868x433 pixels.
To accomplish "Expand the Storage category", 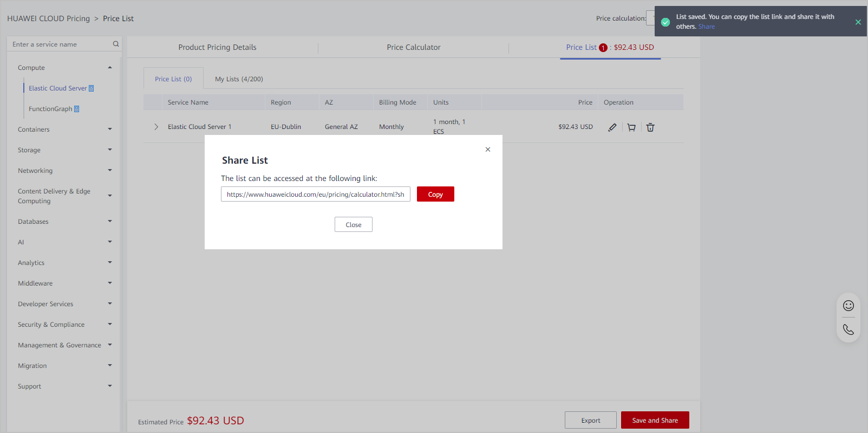I will [x=110, y=150].
